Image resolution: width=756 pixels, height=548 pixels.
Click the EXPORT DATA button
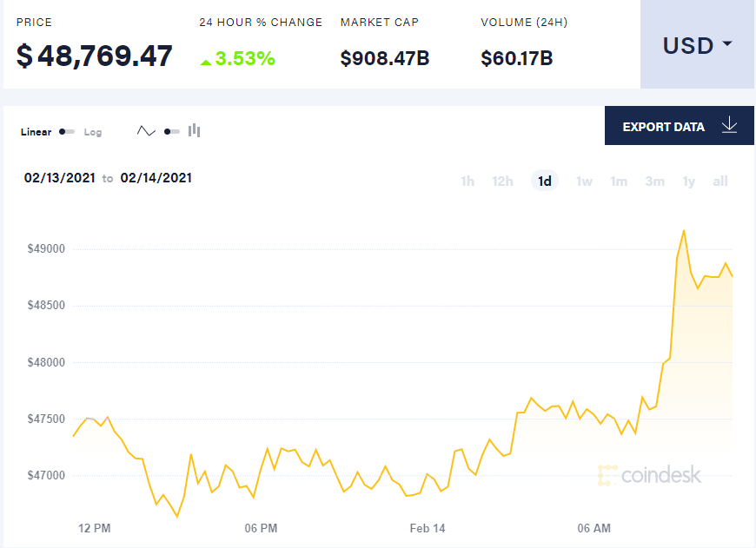664,126
